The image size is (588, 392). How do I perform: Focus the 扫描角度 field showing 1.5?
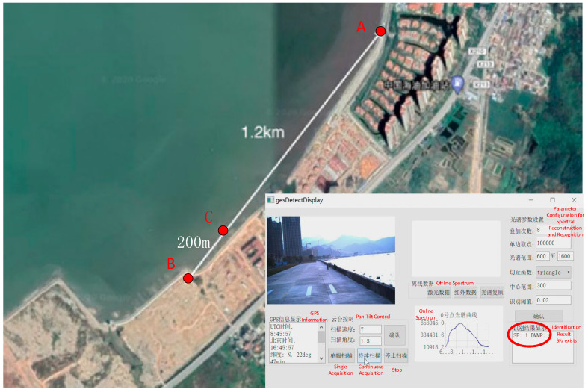[x=371, y=341]
